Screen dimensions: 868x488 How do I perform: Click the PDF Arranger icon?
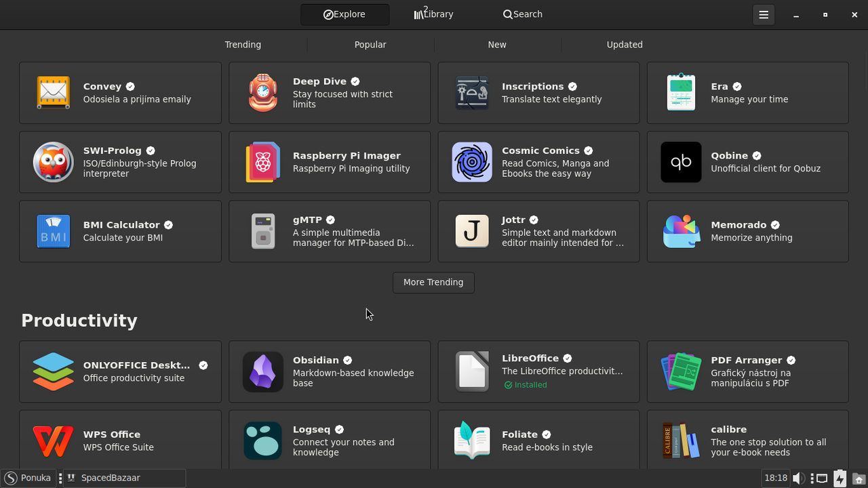point(681,371)
